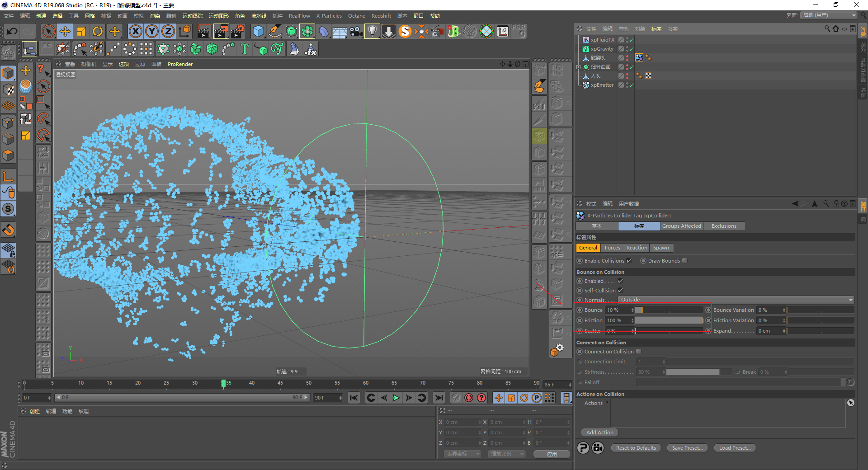Screen dimensions: 868x470
Task: Open the 界面 layout dropdown
Action: (829, 15)
